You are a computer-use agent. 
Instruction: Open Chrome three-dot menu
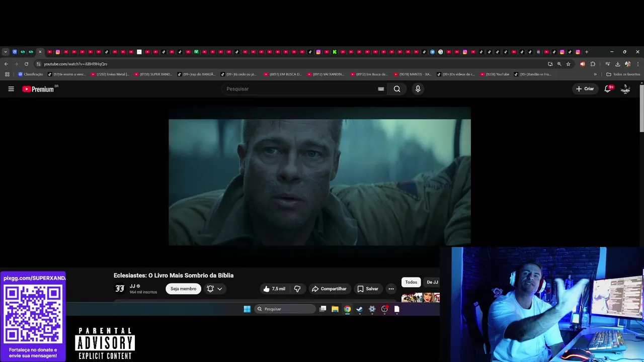click(638, 64)
